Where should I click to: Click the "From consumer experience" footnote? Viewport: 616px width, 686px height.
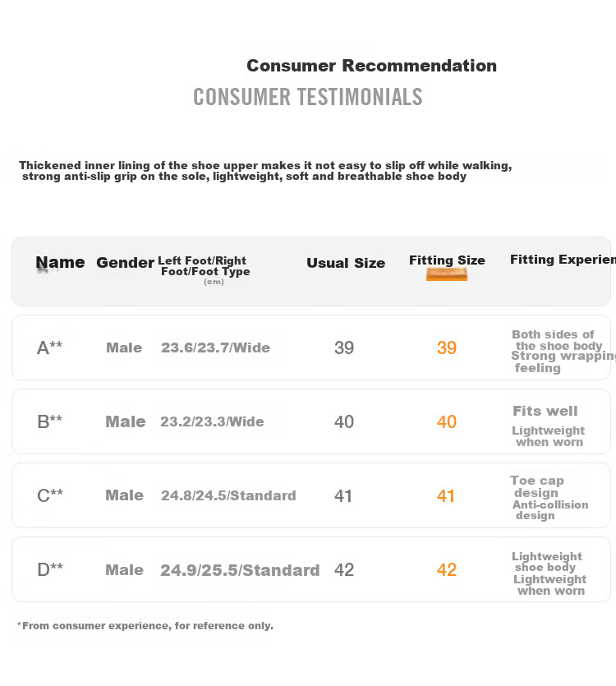click(x=145, y=626)
